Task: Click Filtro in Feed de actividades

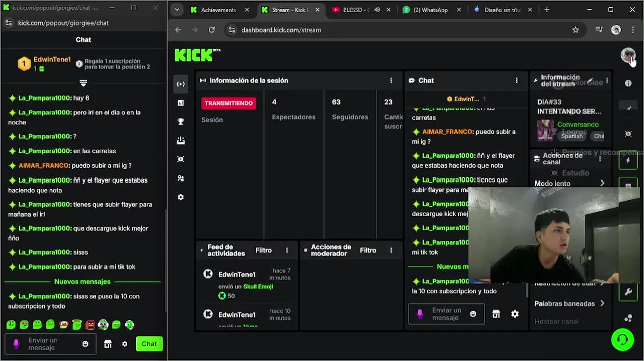Action: coord(263,250)
